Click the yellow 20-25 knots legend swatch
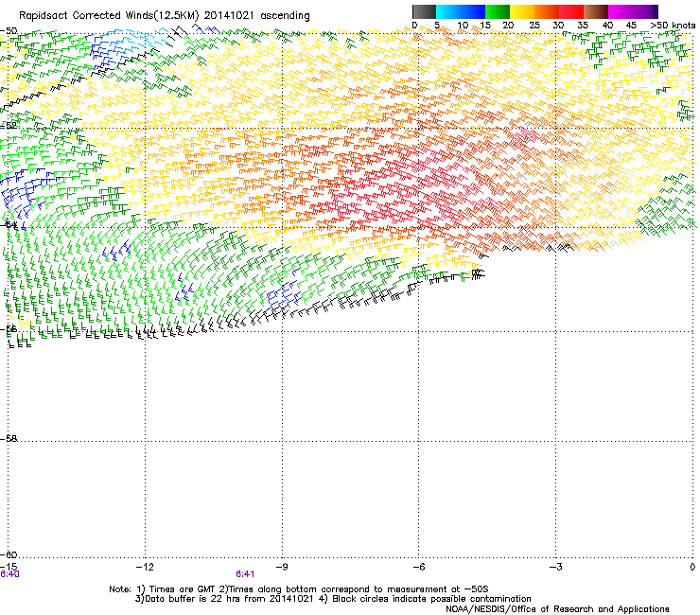 coord(522,11)
